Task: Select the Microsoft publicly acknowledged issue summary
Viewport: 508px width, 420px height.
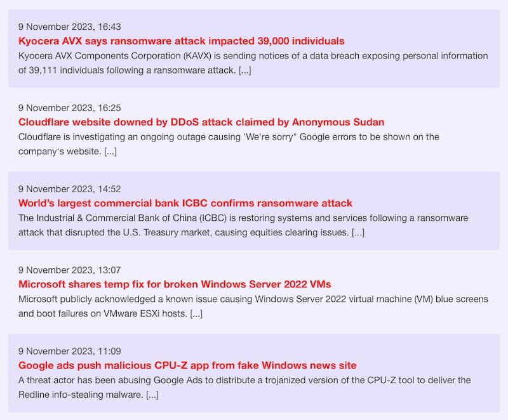Action: point(253,306)
